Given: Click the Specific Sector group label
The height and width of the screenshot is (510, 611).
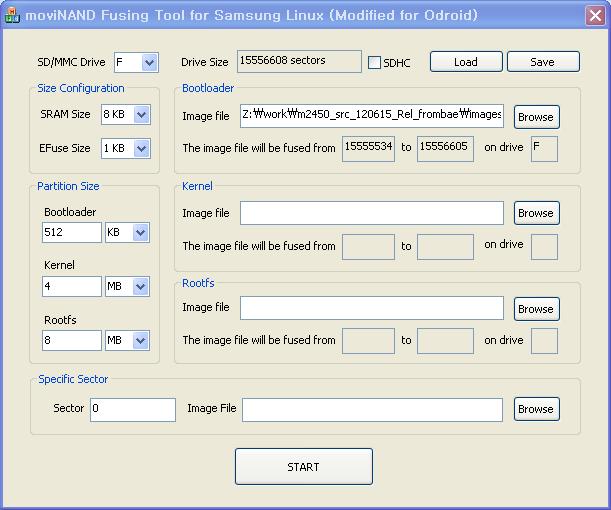Looking at the screenshot, I should point(73,379).
